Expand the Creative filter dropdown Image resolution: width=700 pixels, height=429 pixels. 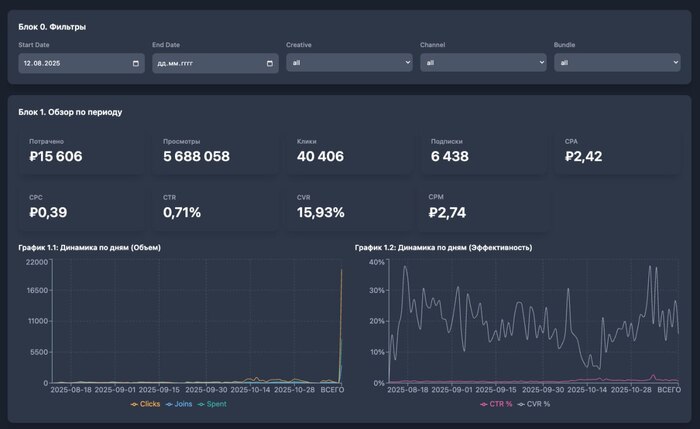click(x=349, y=63)
